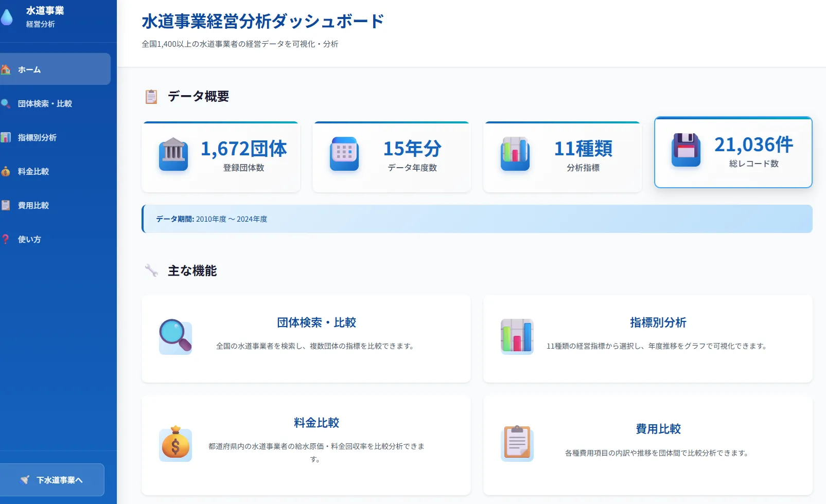Open the 団体検索・比較 feature card title
Screen dimensions: 826x504
click(317, 322)
